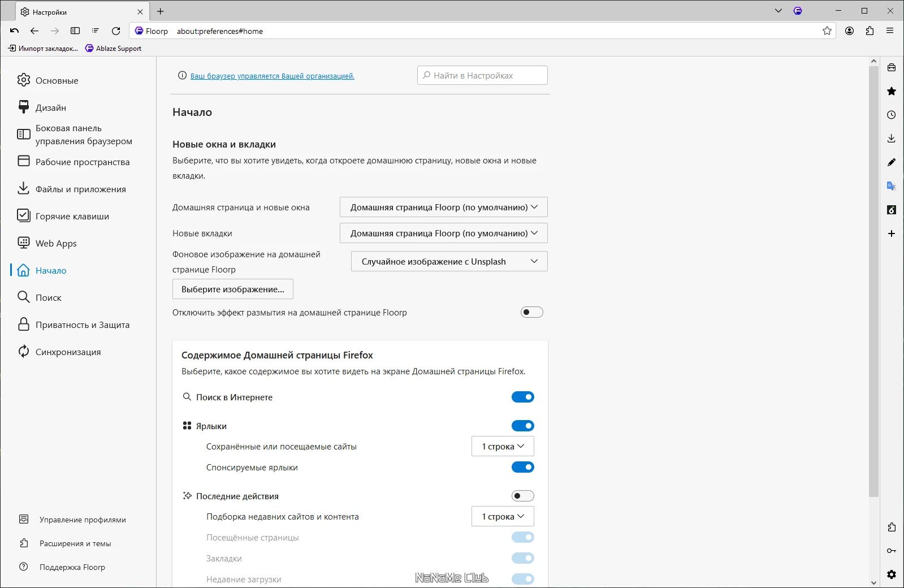Enable the Последние действия switch

[523, 496]
